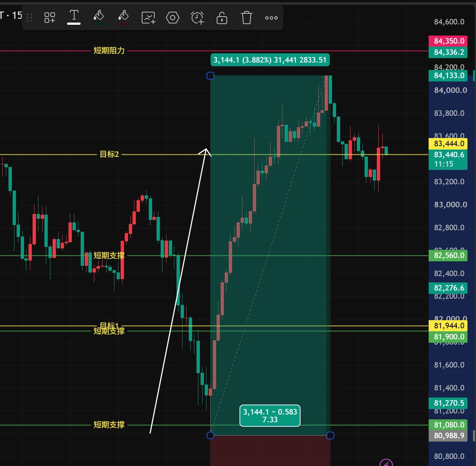Select the 目标2 horizontal line label
Image resolution: width=476 pixels, height=466 pixels.
point(109,154)
